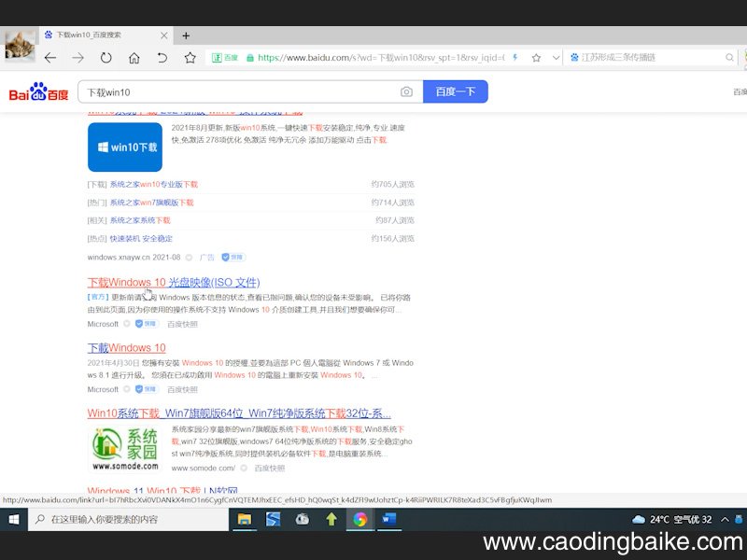Open camera image search icon
The height and width of the screenshot is (560, 747).
tap(406, 91)
